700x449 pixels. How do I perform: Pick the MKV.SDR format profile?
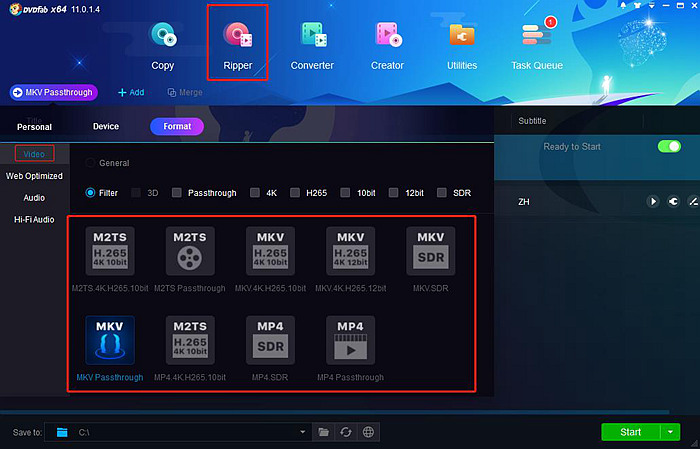[430, 260]
